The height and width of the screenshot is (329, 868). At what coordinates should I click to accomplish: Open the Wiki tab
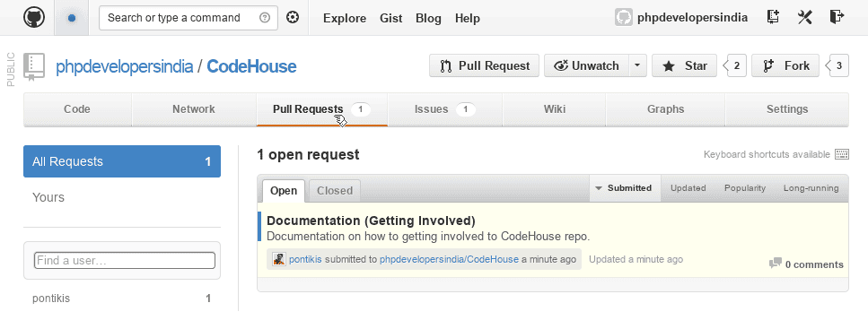pos(554,109)
